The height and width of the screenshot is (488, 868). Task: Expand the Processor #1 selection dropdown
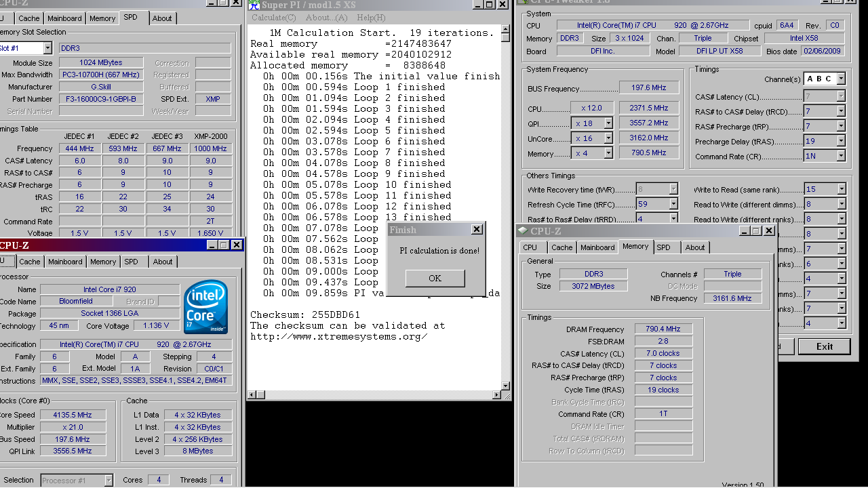[108, 480]
